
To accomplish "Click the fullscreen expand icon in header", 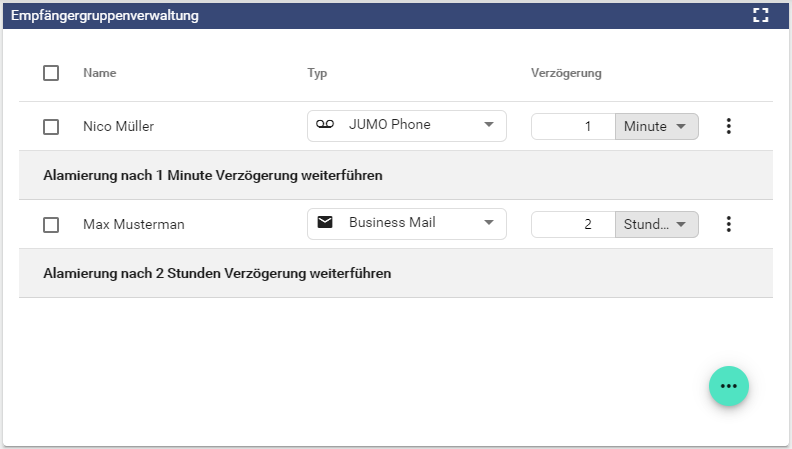I will pyautogui.click(x=761, y=15).
